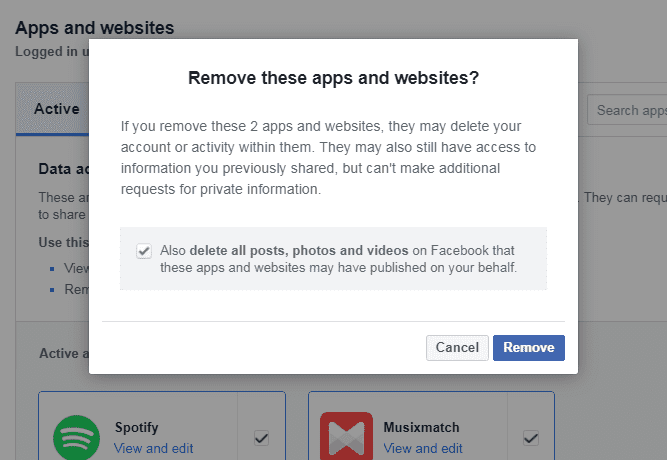
Task: Toggle the delete all posts checkbox
Action: click(x=144, y=251)
